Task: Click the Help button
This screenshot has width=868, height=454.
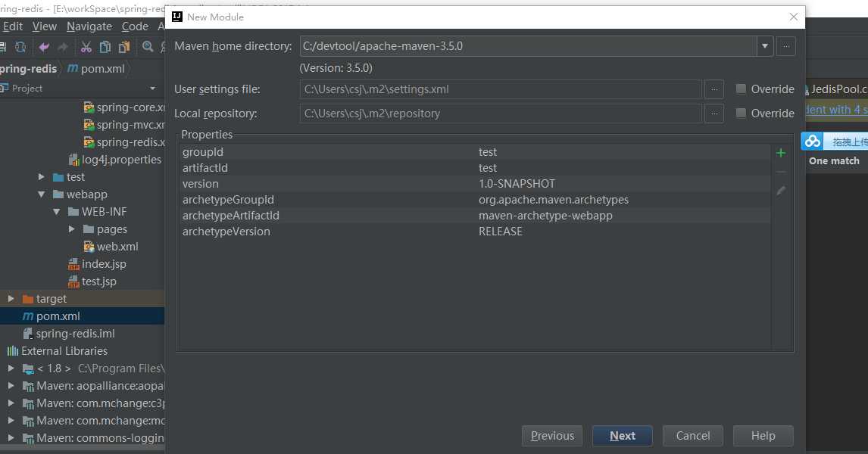Action: 763,436
